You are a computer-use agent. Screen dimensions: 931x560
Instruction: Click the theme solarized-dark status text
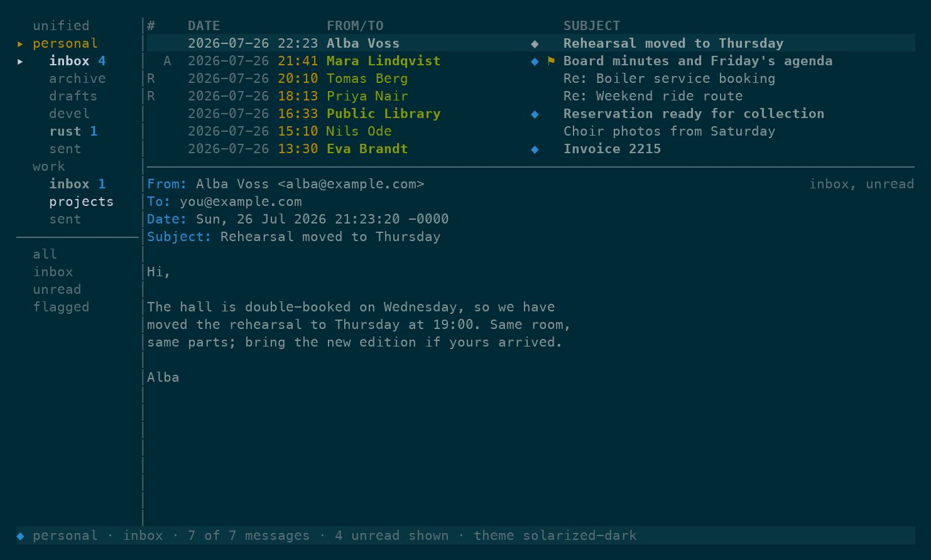click(x=555, y=536)
